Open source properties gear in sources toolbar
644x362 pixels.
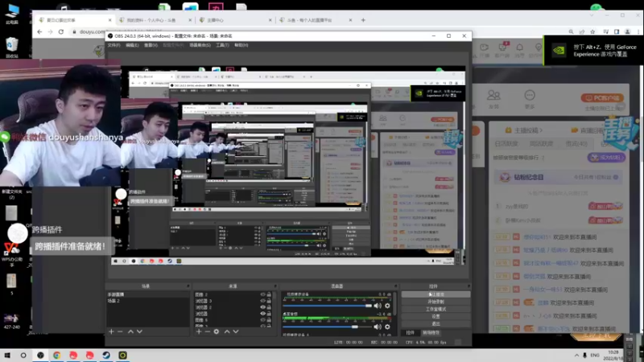(217, 331)
